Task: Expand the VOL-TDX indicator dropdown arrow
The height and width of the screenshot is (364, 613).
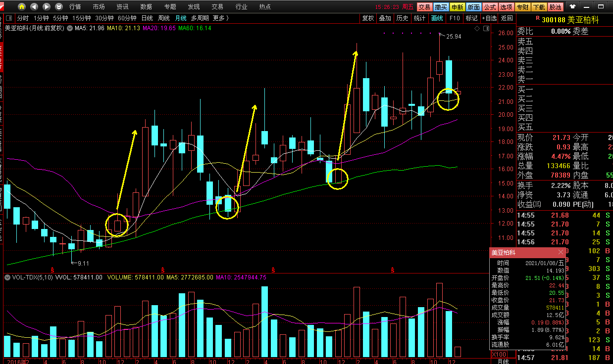Action: (x=7, y=277)
